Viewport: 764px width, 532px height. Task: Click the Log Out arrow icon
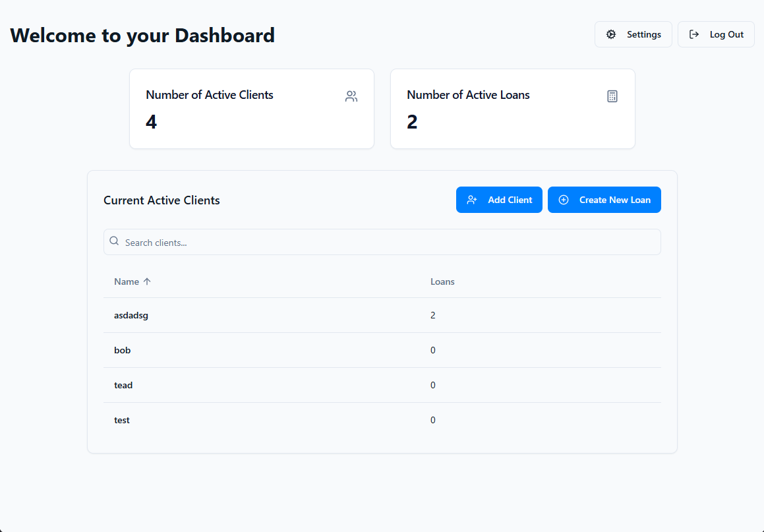pos(694,34)
